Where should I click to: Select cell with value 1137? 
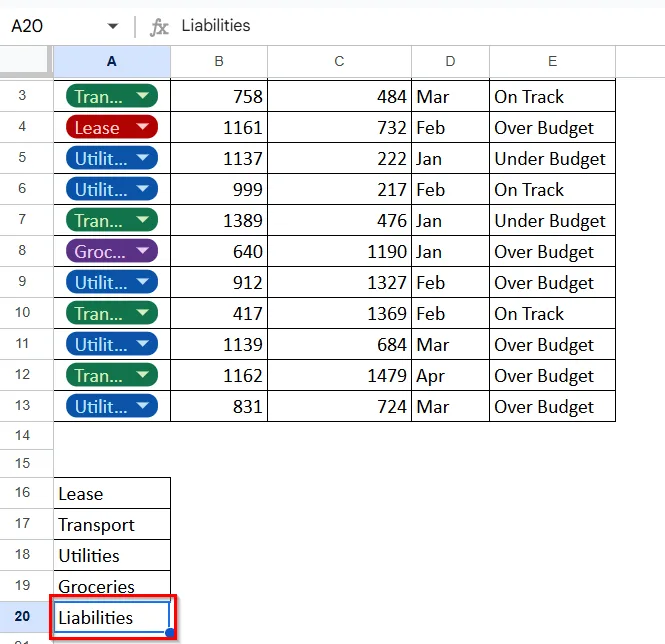pyautogui.click(x=219, y=158)
